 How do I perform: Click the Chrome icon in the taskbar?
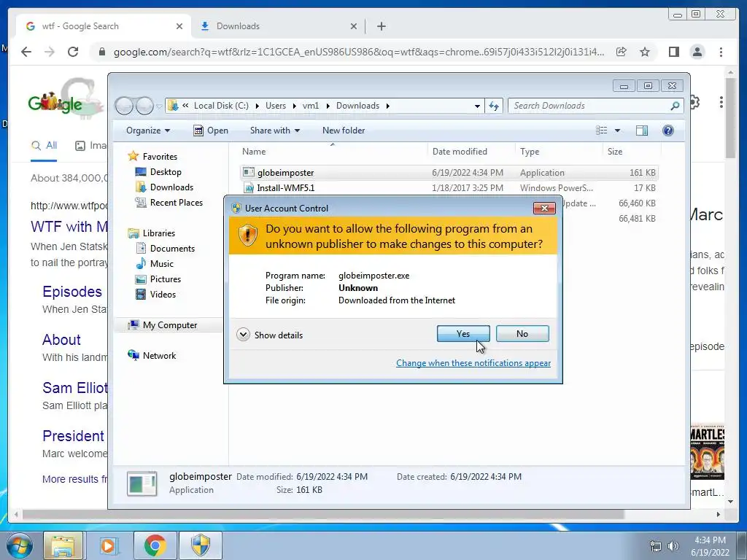155,545
